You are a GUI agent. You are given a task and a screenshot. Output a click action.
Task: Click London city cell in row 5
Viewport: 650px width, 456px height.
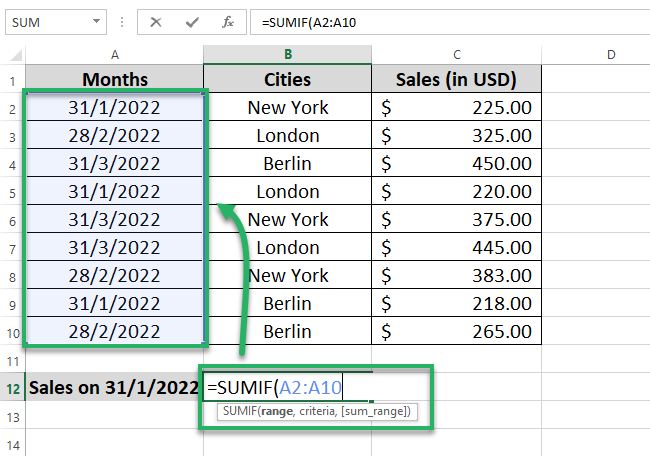(x=288, y=191)
